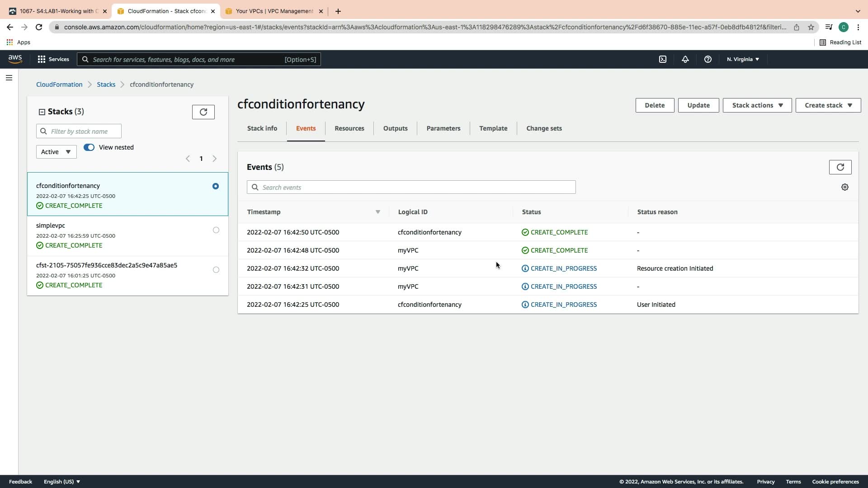Toggle the View nested switch
868x488 pixels.
click(89, 147)
